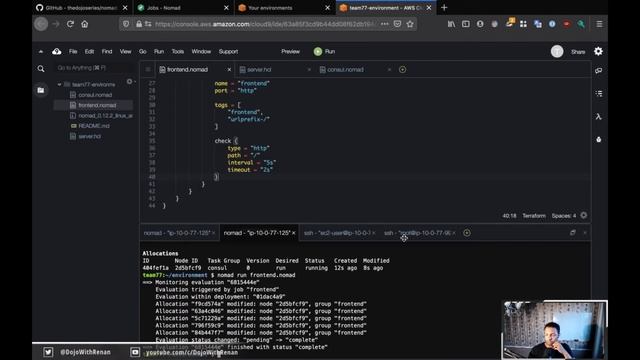
Task: Open the Support menu
Action: [228, 51]
